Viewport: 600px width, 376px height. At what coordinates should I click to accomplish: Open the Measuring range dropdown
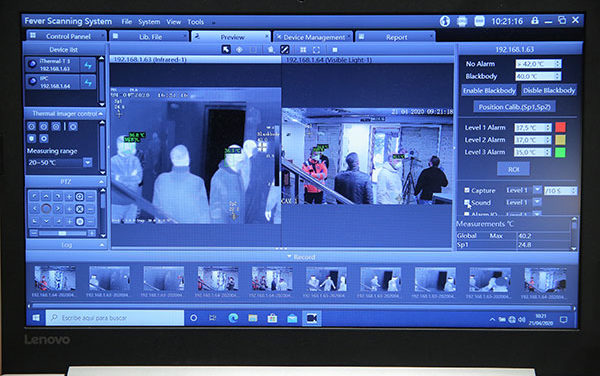pyautogui.click(x=88, y=163)
